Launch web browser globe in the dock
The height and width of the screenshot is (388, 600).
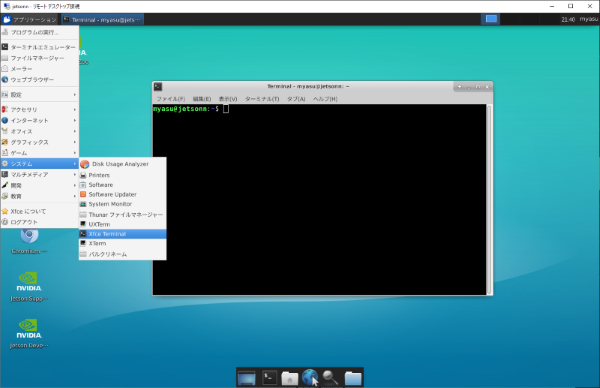310,377
